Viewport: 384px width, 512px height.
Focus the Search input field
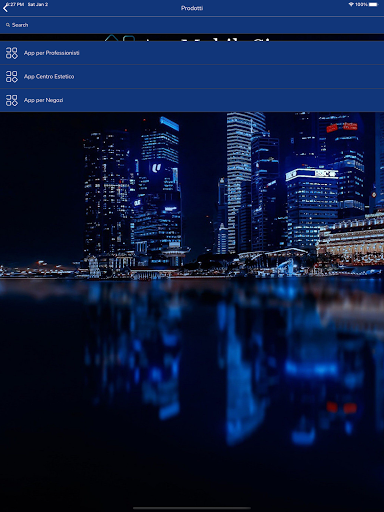coord(192,25)
